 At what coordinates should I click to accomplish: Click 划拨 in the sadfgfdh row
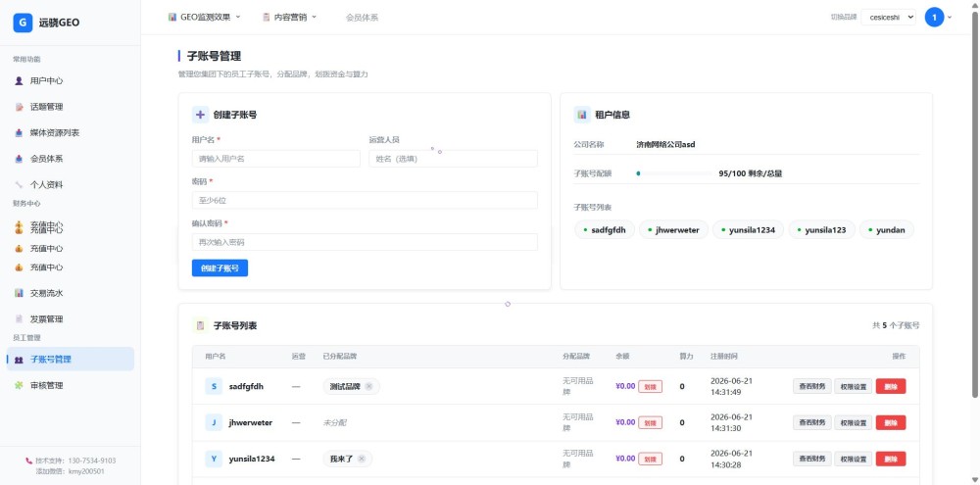click(x=650, y=387)
